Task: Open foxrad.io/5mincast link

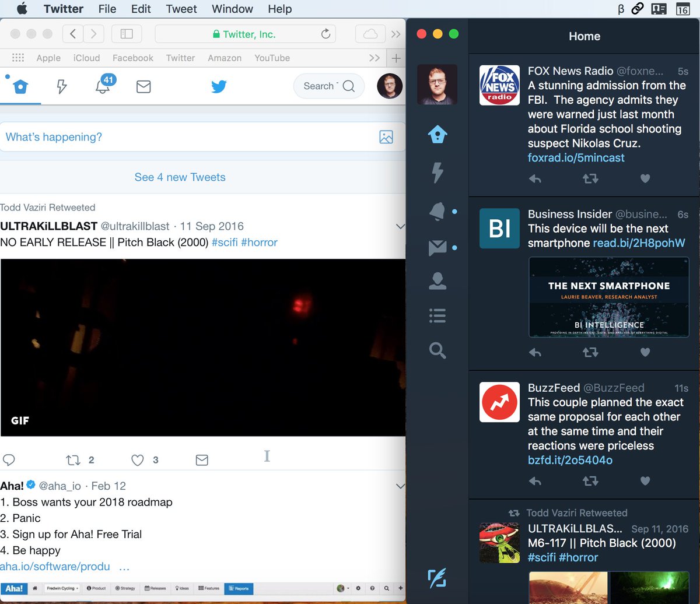Action: click(x=576, y=157)
